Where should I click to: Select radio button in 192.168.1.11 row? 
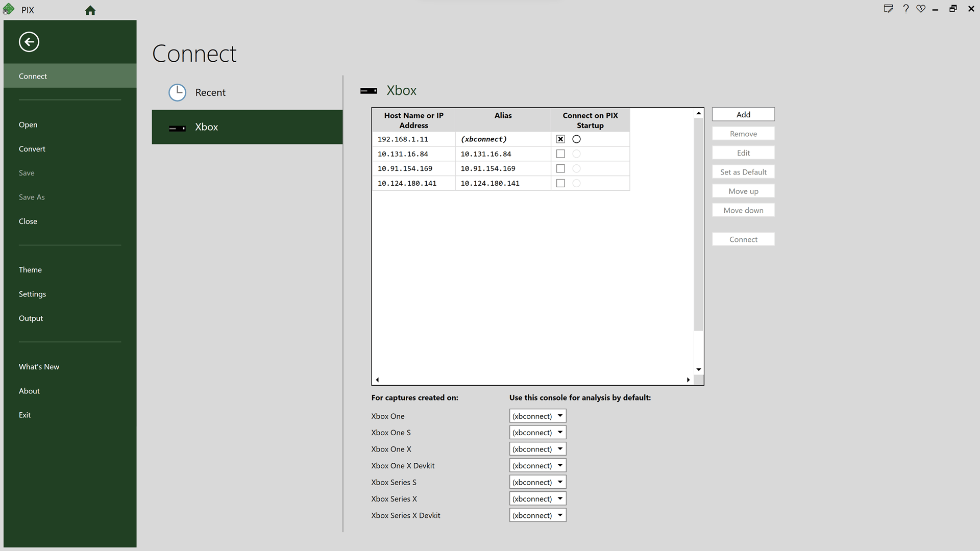tap(576, 139)
